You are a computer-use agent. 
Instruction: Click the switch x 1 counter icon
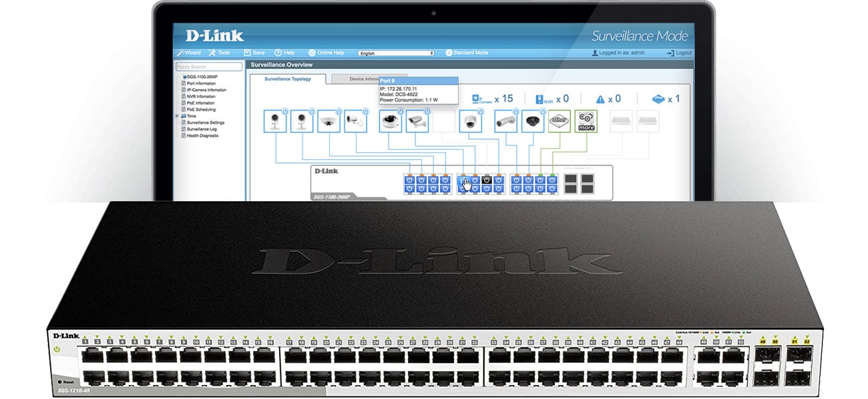pos(659,99)
